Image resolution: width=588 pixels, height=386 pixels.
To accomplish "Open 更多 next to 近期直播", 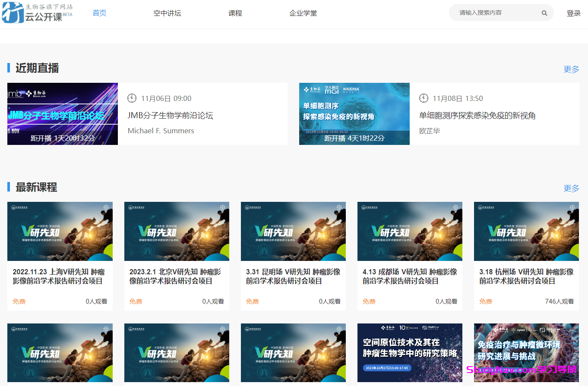I will coord(571,69).
